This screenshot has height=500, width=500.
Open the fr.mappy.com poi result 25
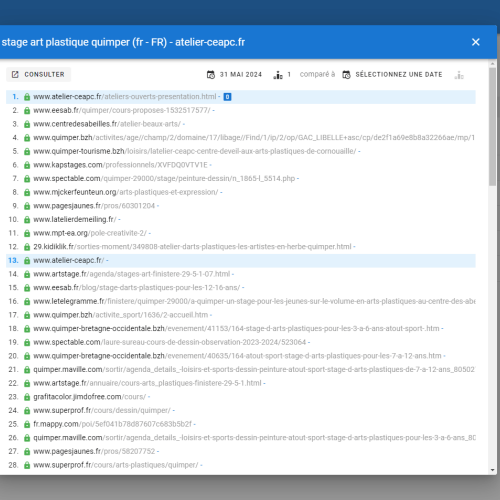click(x=112, y=424)
